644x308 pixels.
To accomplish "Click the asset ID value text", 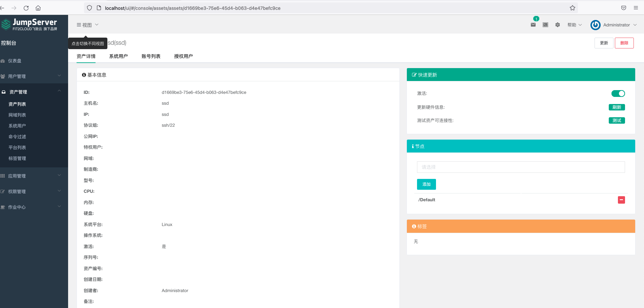I will pyautogui.click(x=204, y=93).
